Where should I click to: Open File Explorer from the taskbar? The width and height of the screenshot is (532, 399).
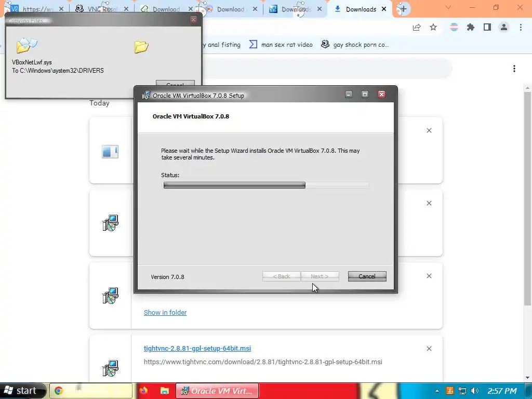165,391
